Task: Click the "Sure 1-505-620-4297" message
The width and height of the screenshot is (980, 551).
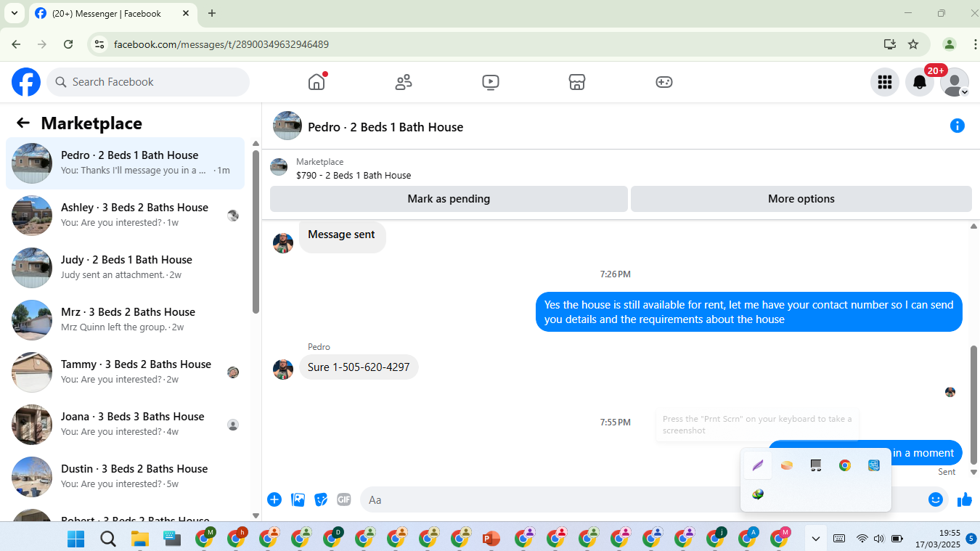Action: pos(359,367)
